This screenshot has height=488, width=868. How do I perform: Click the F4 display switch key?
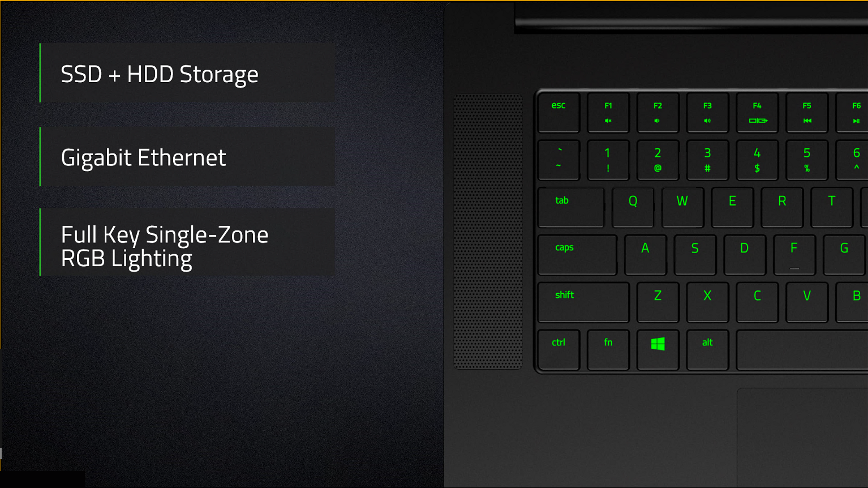pos(757,113)
